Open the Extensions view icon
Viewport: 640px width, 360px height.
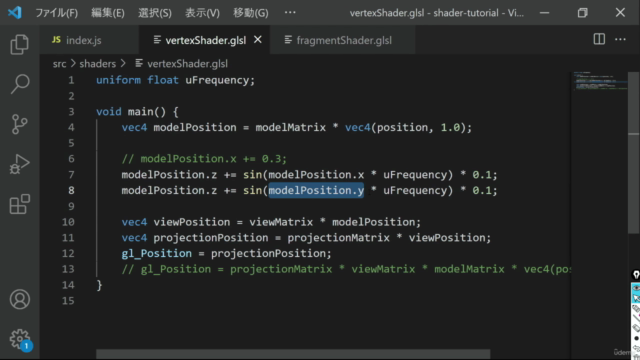coord(19,204)
